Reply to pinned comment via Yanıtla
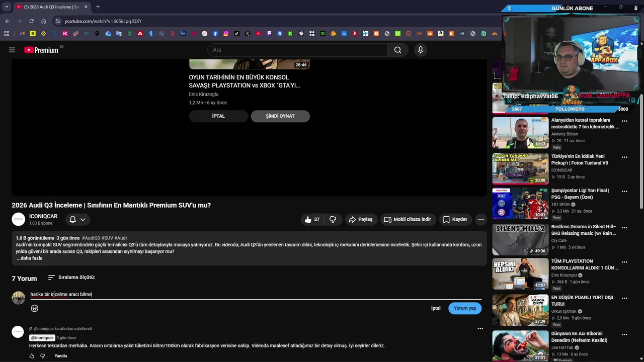Viewport: 644px width, 362px height. [x=61, y=356]
